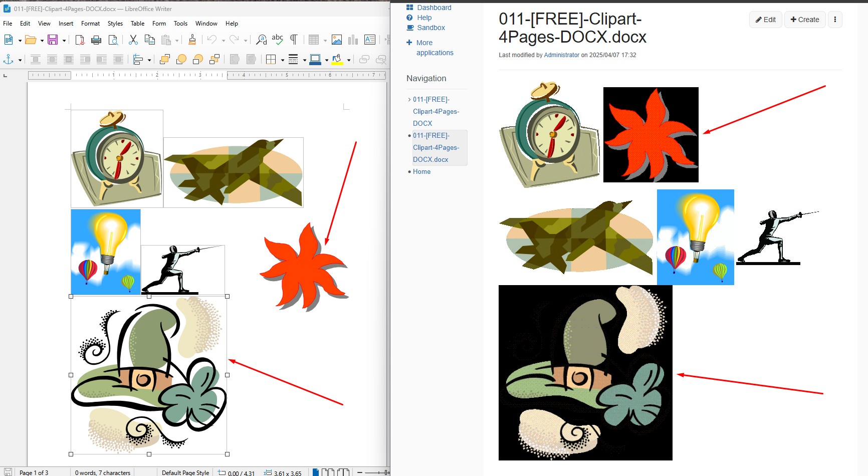
Task: Open Find and Replace tool
Action: pyautogui.click(x=261, y=40)
